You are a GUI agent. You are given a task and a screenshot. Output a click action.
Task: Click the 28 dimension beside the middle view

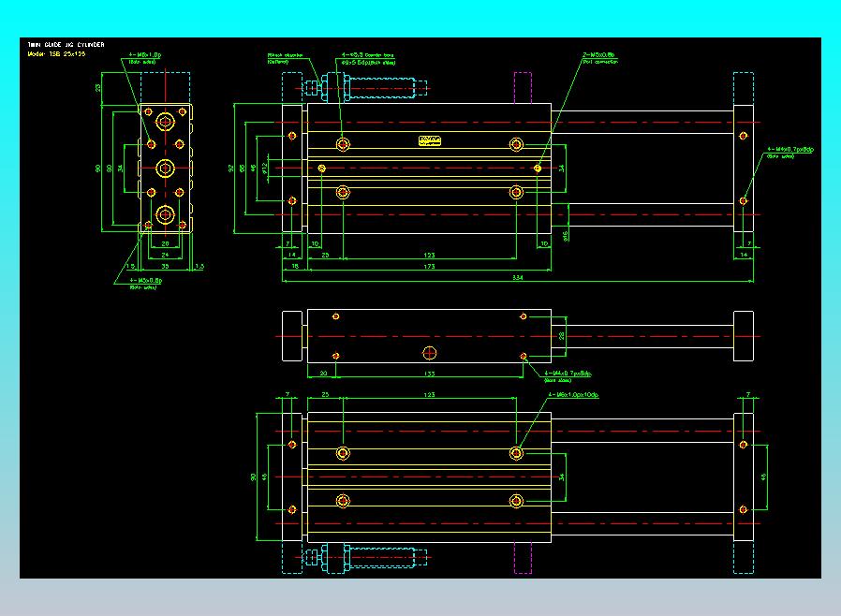point(562,336)
